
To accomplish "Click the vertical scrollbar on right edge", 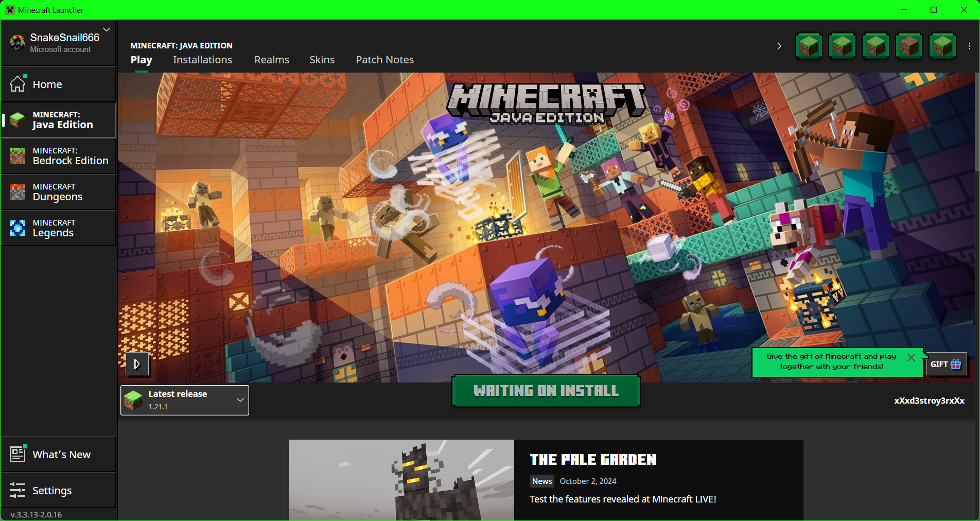I will point(977,121).
